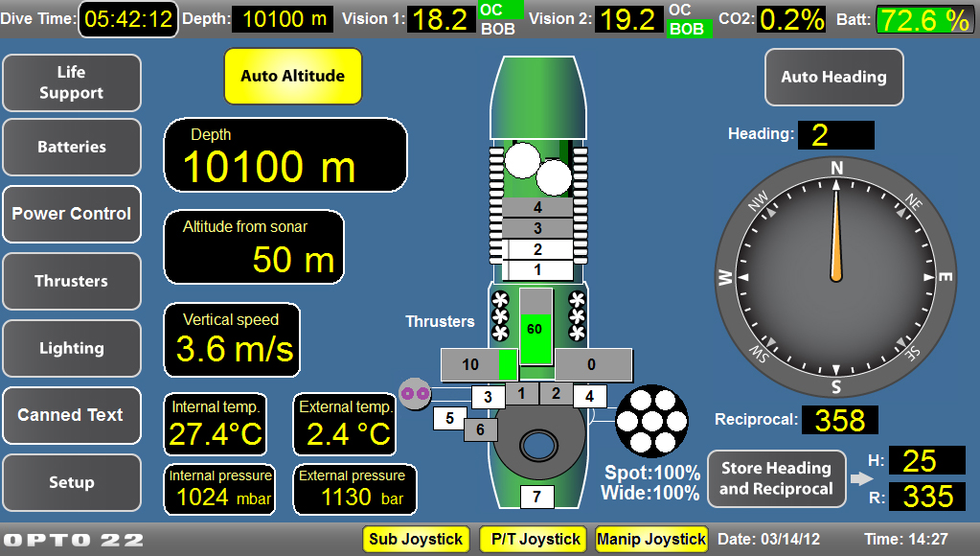The height and width of the screenshot is (556, 980).
Task: Open the Canned Text screen
Action: pyautogui.click(x=72, y=415)
